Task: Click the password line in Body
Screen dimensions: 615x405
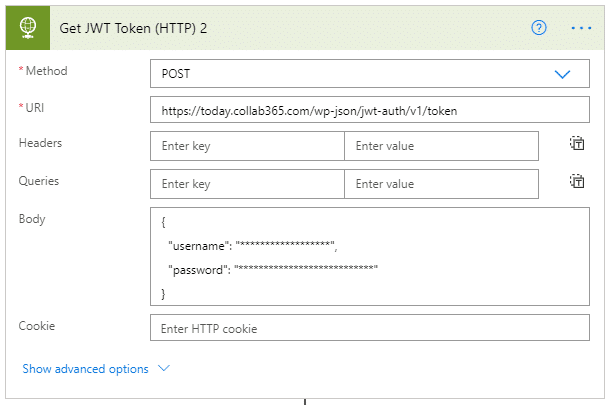Action: [x=273, y=270]
